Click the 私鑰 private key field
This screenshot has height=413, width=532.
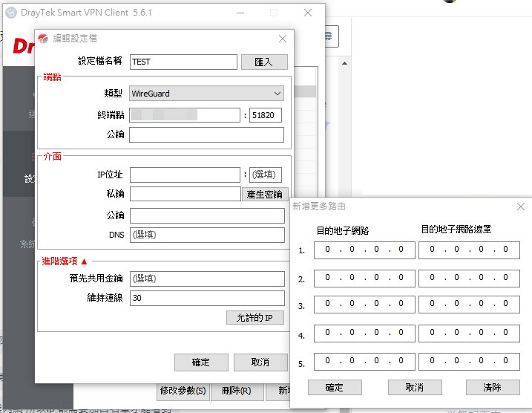tap(185, 195)
